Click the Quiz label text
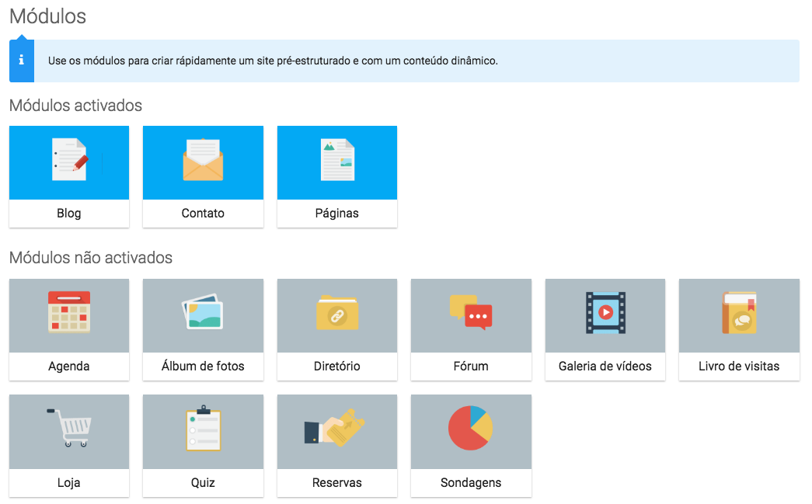This screenshot has width=812, height=504. pos(203,483)
